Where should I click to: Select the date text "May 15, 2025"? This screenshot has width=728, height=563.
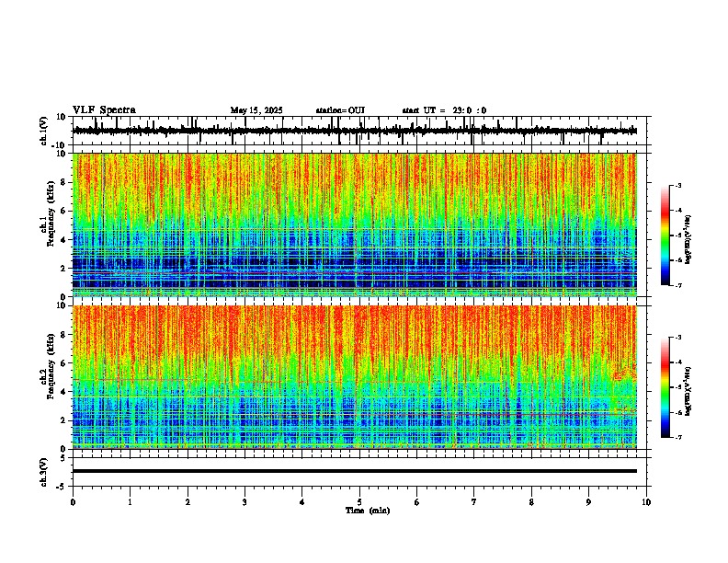coord(256,110)
